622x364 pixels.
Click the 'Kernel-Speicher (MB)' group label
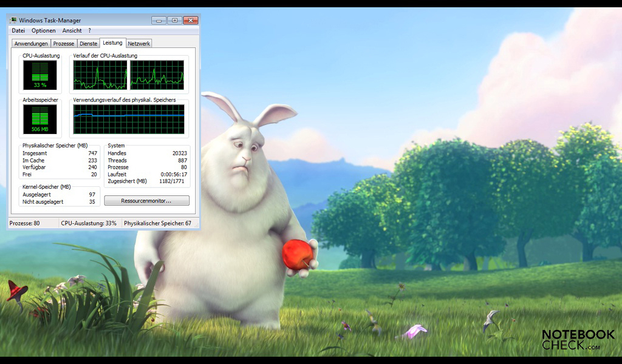pyautogui.click(x=46, y=187)
